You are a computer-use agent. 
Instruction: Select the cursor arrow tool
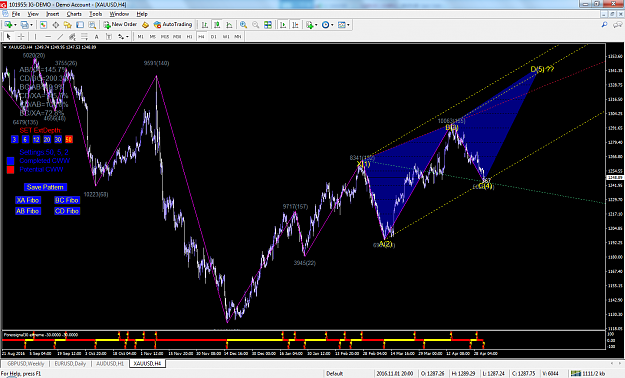coord(8,37)
